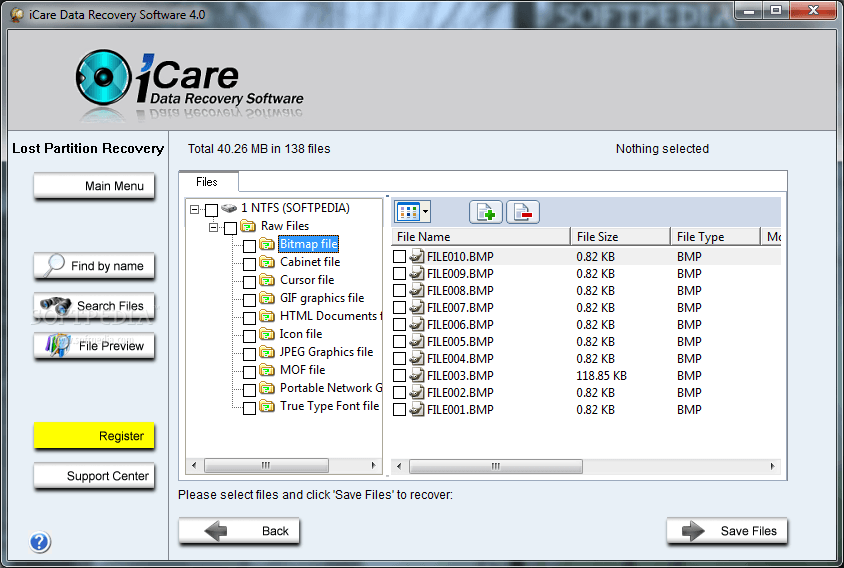Check the JPEG Graphics file checkbox
This screenshot has height=568, width=844.
[x=249, y=354]
